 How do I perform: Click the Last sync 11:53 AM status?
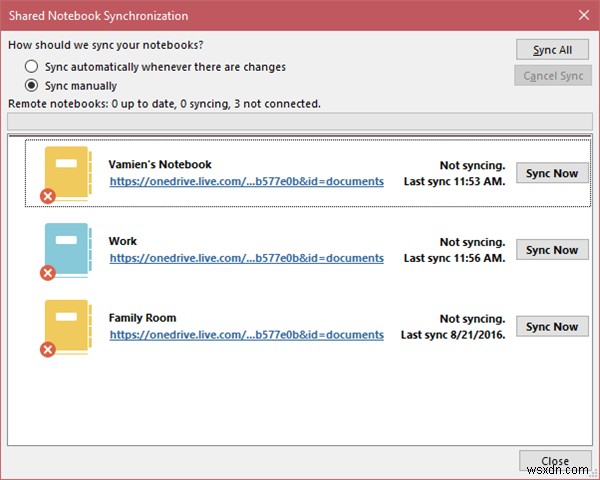(x=455, y=181)
